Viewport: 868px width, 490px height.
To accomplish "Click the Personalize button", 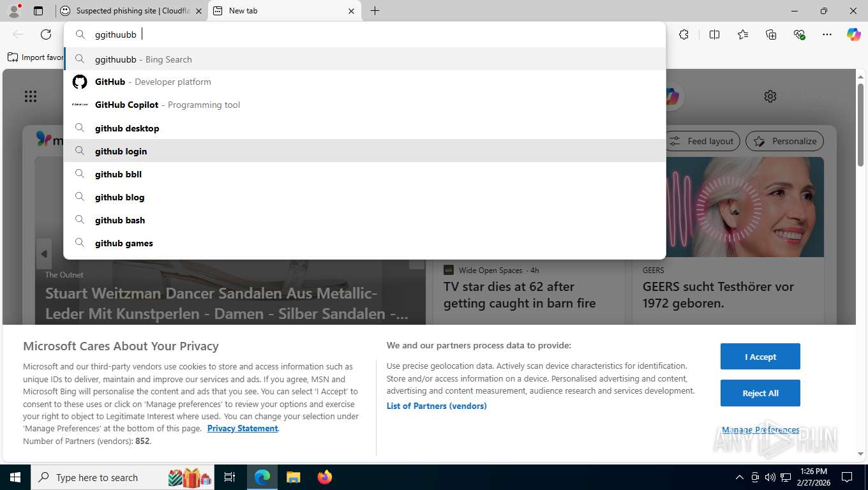I will [x=784, y=141].
